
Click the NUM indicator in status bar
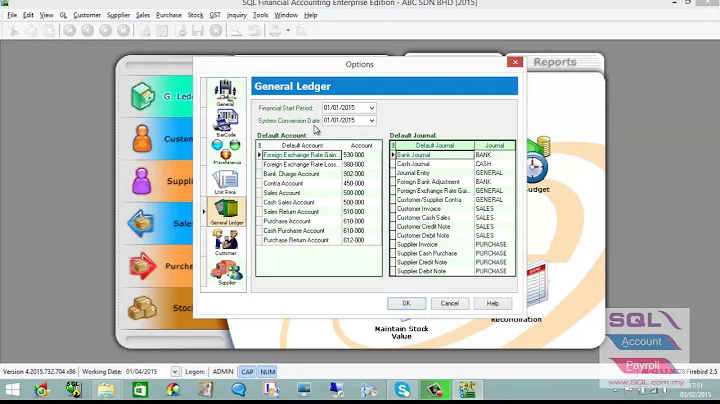(267, 372)
